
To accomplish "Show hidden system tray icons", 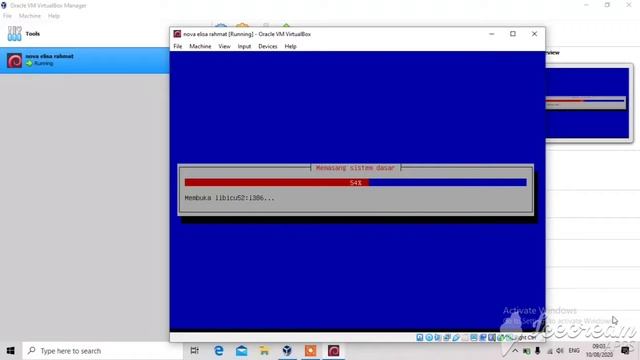I will [x=515, y=351].
